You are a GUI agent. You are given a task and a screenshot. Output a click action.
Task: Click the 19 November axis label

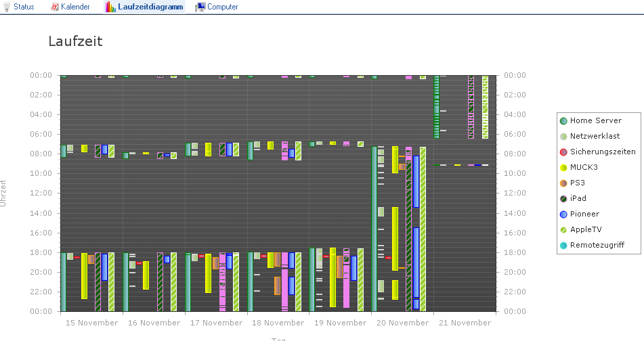pyautogui.click(x=340, y=323)
